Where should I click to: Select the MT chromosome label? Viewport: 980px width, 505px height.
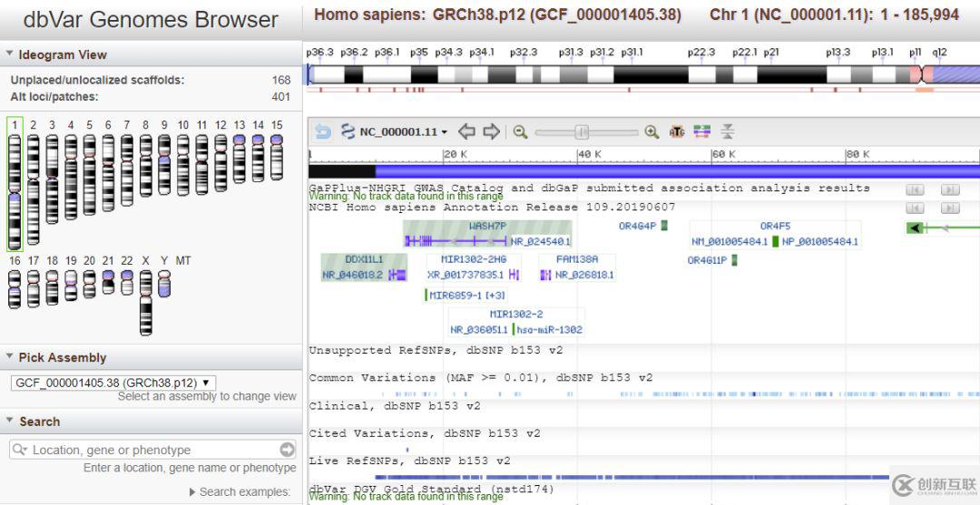[183, 261]
